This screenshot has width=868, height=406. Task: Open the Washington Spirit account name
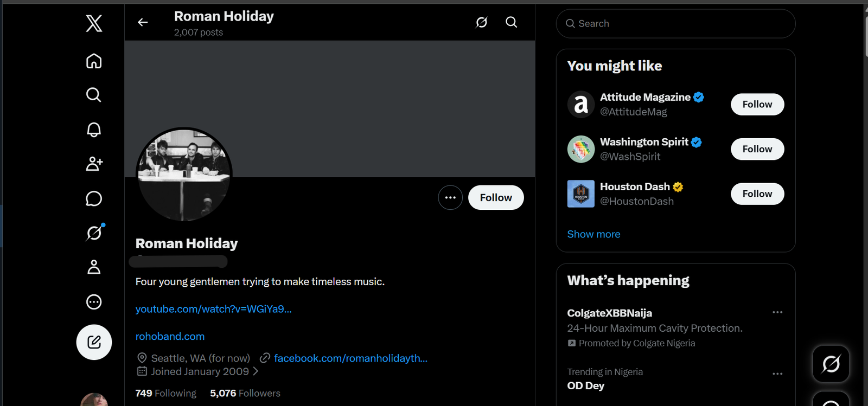pyautogui.click(x=644, y=142)
